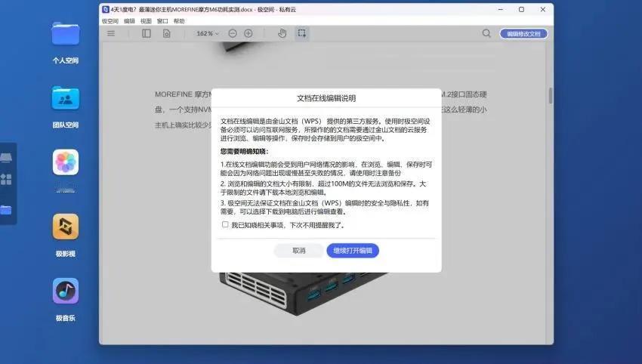Click the 您需要明确知晓 heading text

point(244,151)
